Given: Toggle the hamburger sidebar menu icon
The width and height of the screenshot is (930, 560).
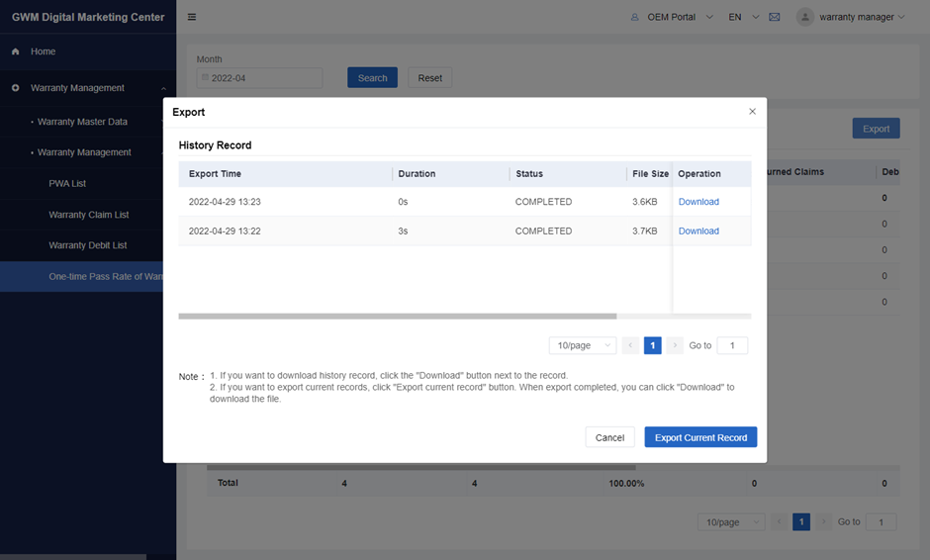Looking at the screenshot, I should tap(192, 17).
